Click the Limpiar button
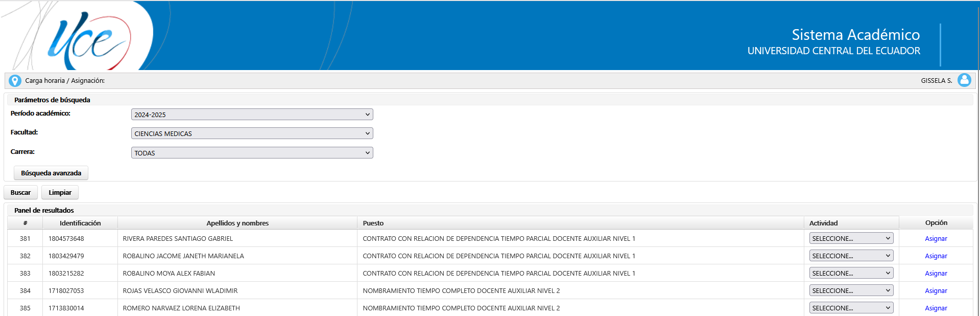Image resolution: width=980 pixels, height=316 pixels. (x=60, y=192)
